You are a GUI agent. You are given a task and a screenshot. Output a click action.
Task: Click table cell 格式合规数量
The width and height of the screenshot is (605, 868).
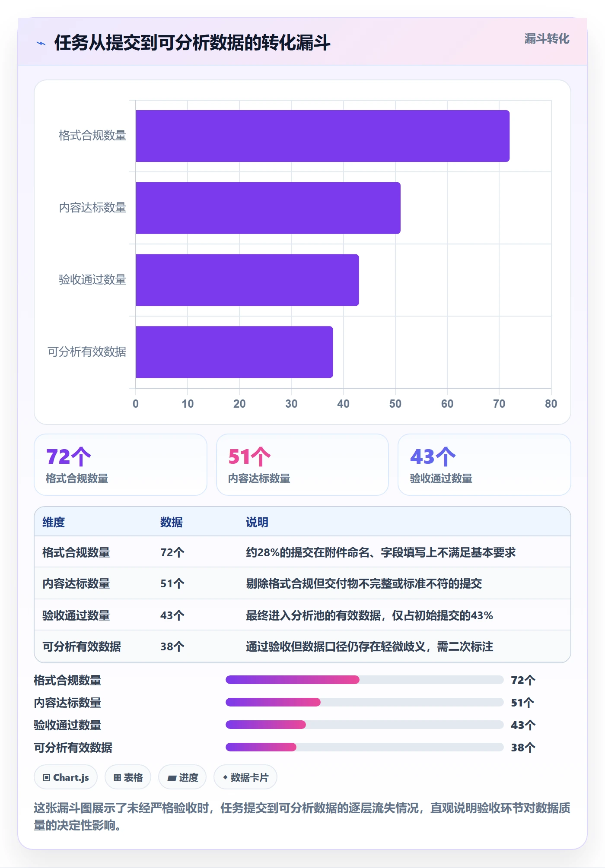point(76,552)
